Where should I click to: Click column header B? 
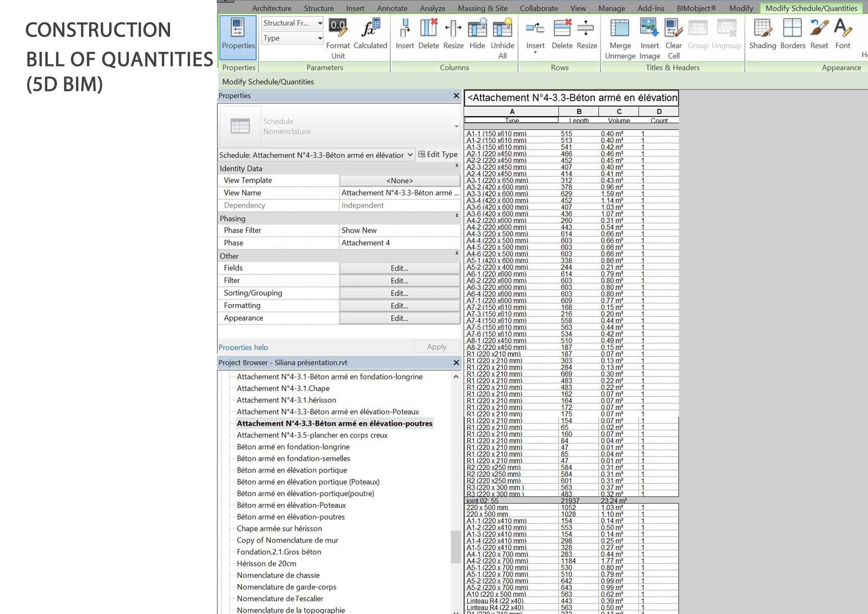point(579,111)
